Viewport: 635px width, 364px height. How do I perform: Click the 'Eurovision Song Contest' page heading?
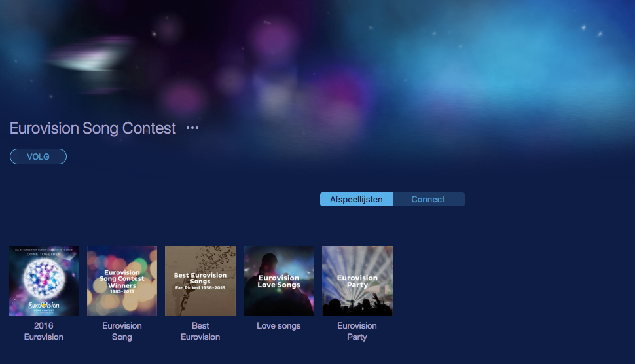point(93,128)
